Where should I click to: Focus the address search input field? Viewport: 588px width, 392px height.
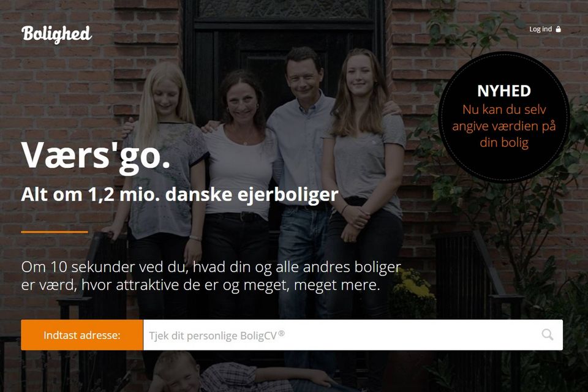353,335
